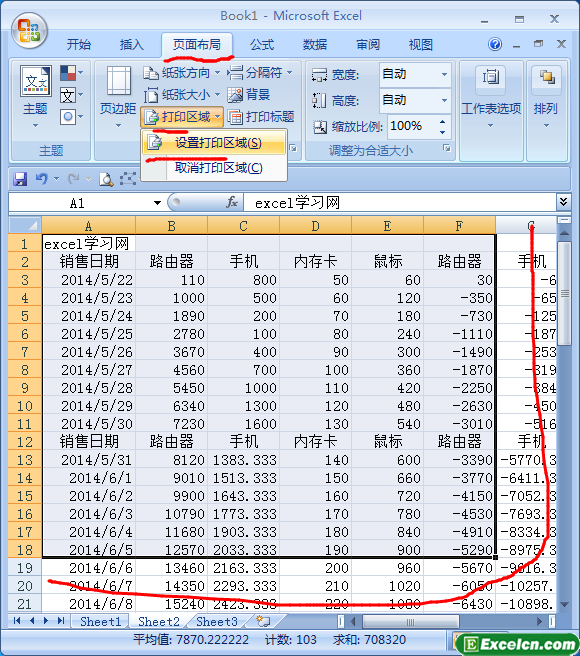Click the scale 100% input field
Viewport: 580px width, 656px height.
412,126
